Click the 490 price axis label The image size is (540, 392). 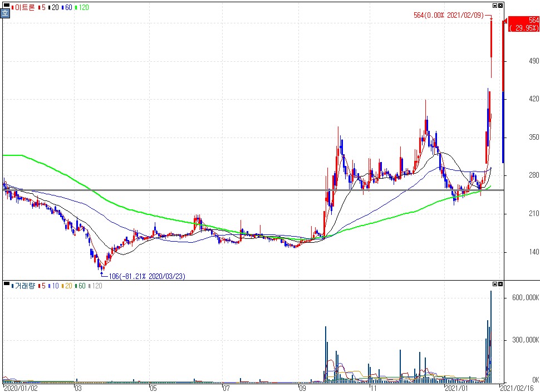pyautogui.click(x=534, y=61)
